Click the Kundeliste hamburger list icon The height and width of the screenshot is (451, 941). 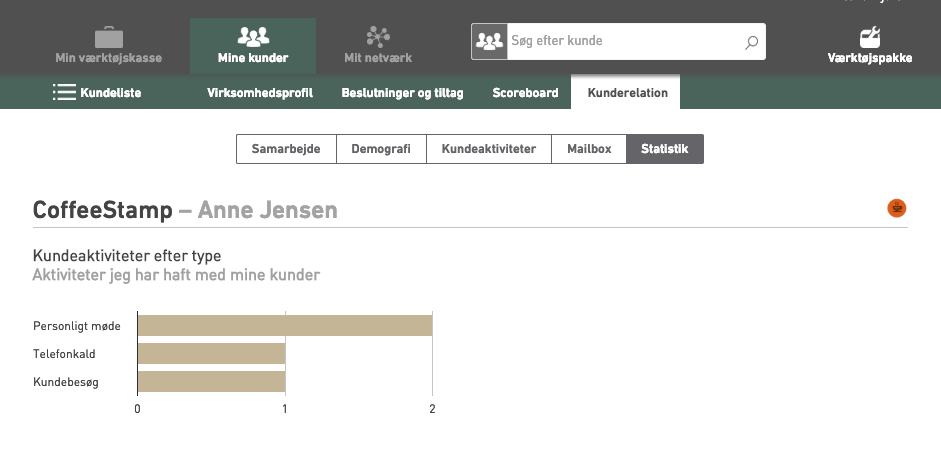pos(64,92)
